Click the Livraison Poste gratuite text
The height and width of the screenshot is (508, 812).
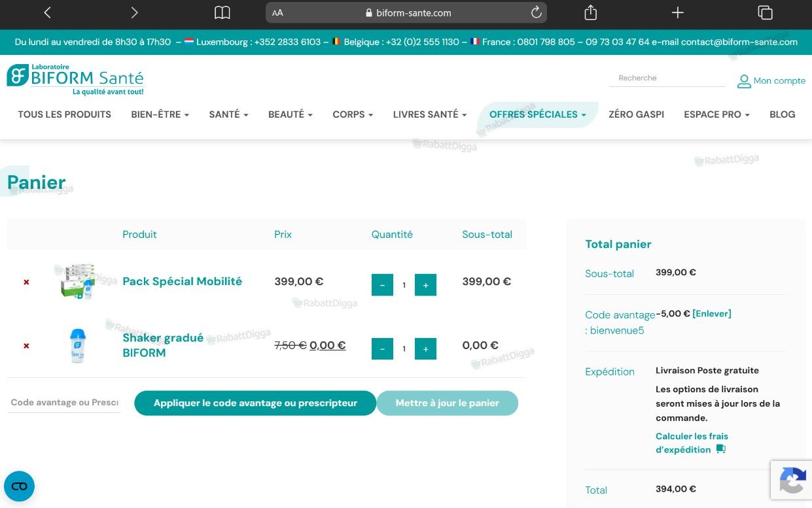coord(707,371)
